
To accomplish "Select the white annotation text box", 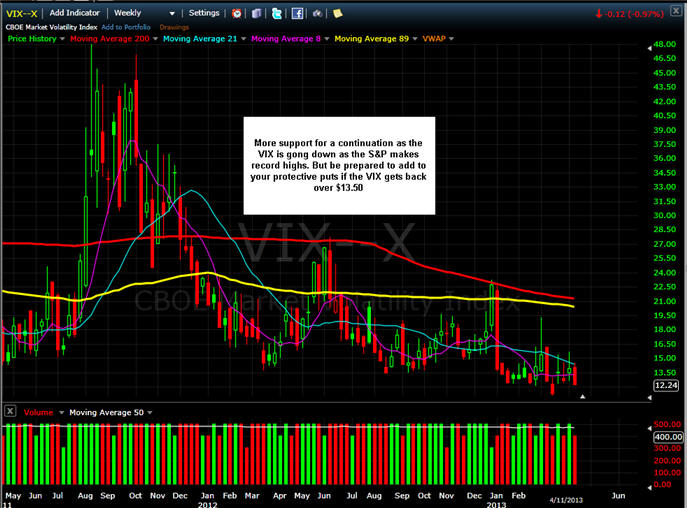I will [x=340, y=165].
